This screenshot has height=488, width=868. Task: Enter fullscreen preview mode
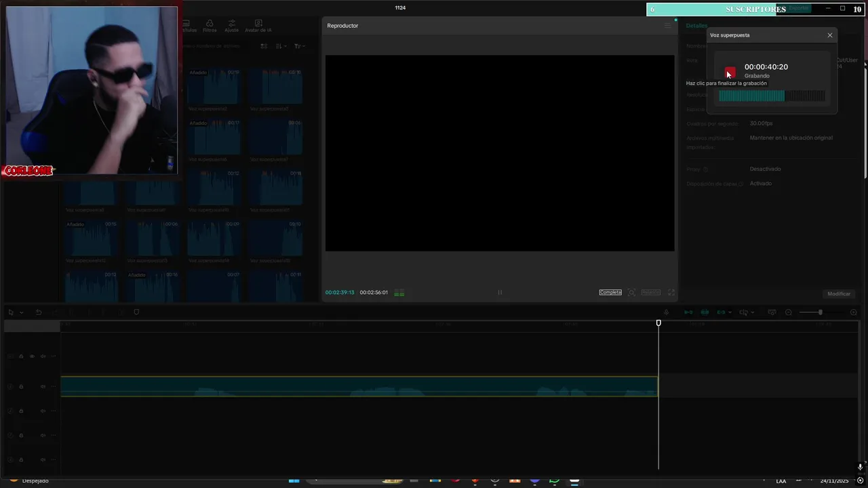[x=671, y=293]
